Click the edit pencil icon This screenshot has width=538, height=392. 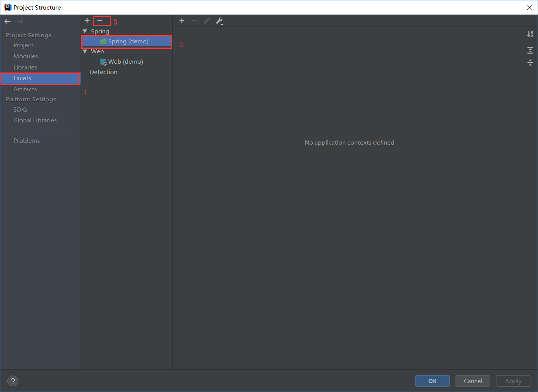(207, 21)
